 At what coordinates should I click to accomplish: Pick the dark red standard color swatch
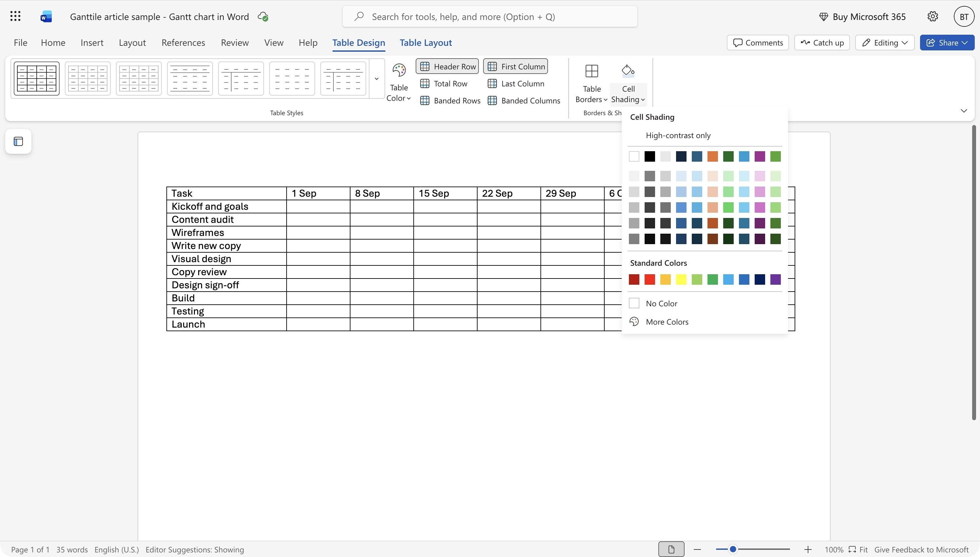[x=634, y=279]
